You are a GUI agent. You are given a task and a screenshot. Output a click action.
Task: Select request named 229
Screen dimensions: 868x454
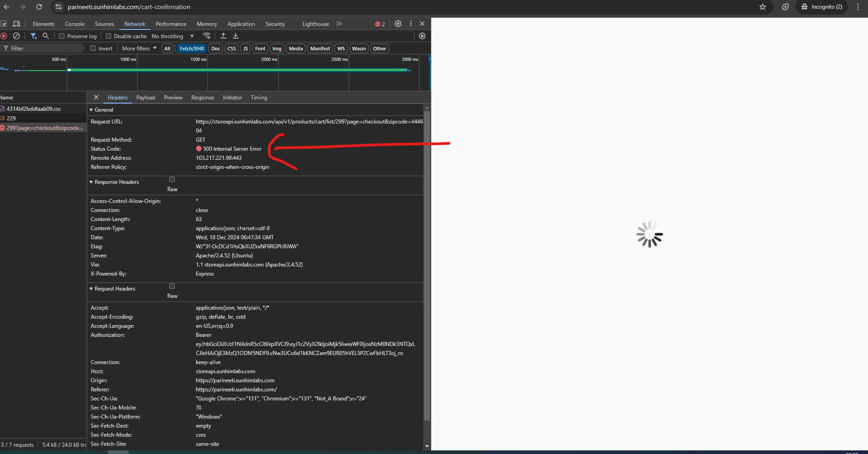coord(43,118)
